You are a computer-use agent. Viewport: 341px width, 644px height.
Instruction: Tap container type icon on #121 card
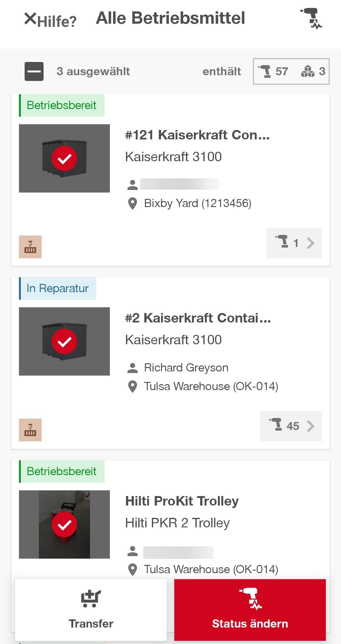point(30,247)
